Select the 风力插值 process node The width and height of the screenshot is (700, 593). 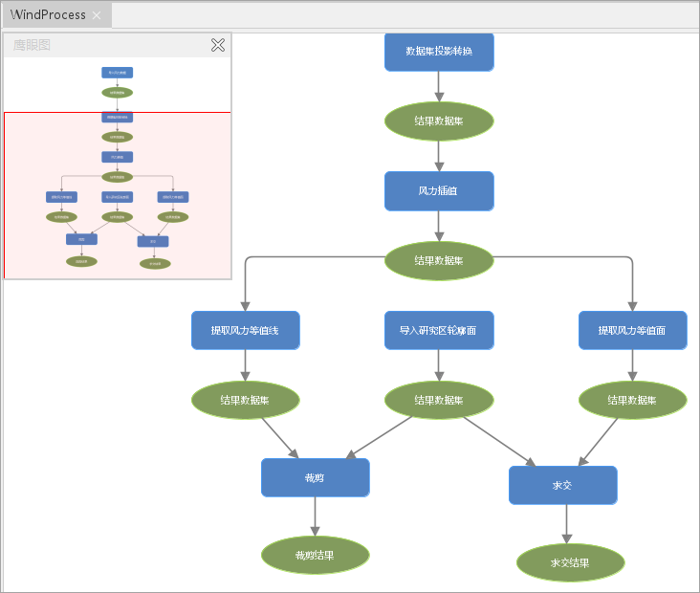(x=439, y=191)
